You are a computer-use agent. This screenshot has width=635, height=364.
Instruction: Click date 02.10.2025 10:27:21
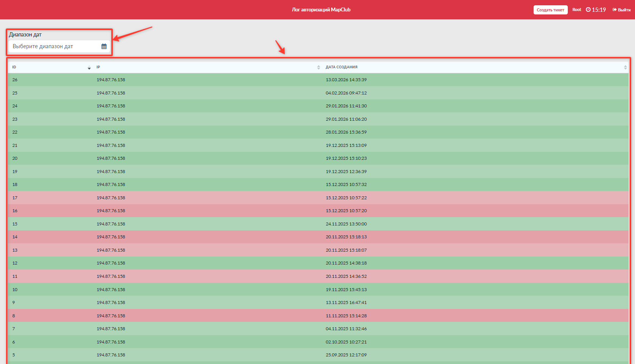point(346,342)
